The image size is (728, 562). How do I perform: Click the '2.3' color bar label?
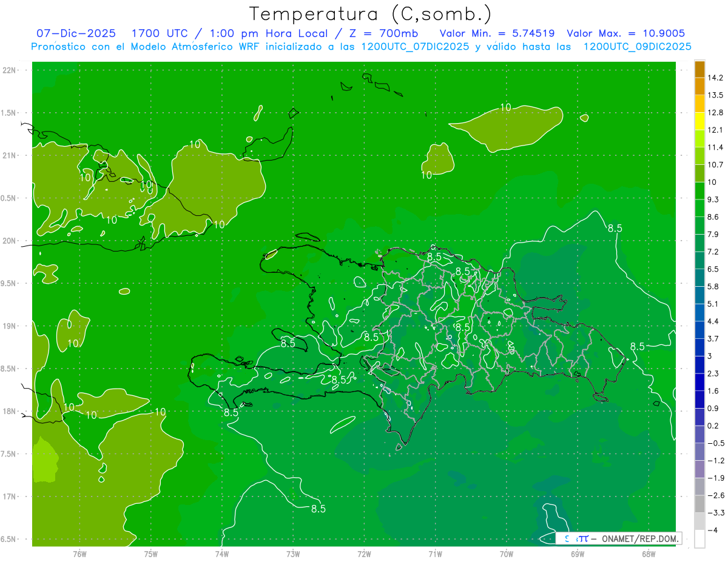click(x=713, y=373)
